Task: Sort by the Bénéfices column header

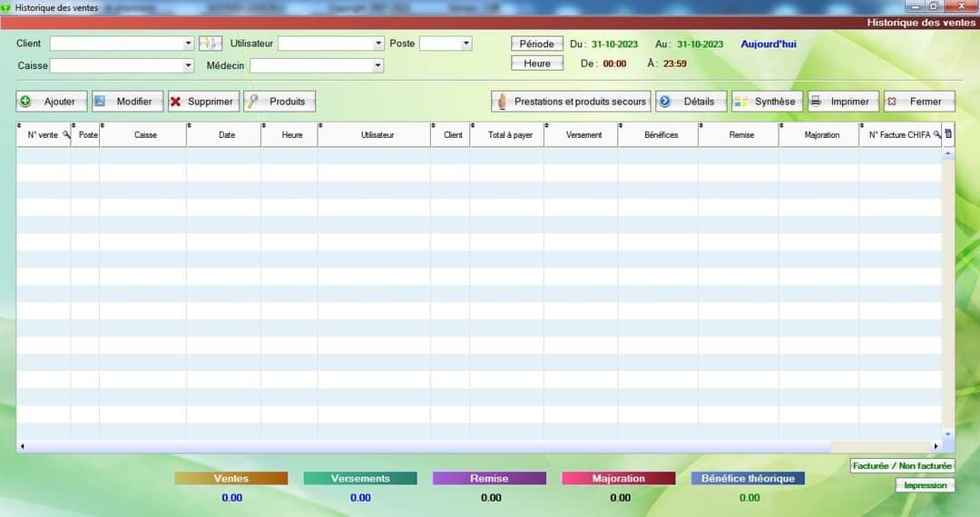Action: (658, 134)
